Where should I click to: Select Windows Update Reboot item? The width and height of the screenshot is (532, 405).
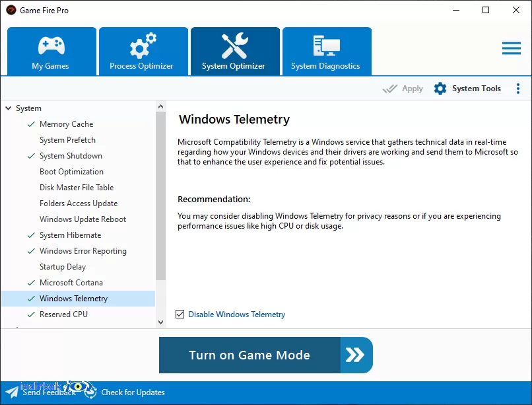tap(83, 219)
